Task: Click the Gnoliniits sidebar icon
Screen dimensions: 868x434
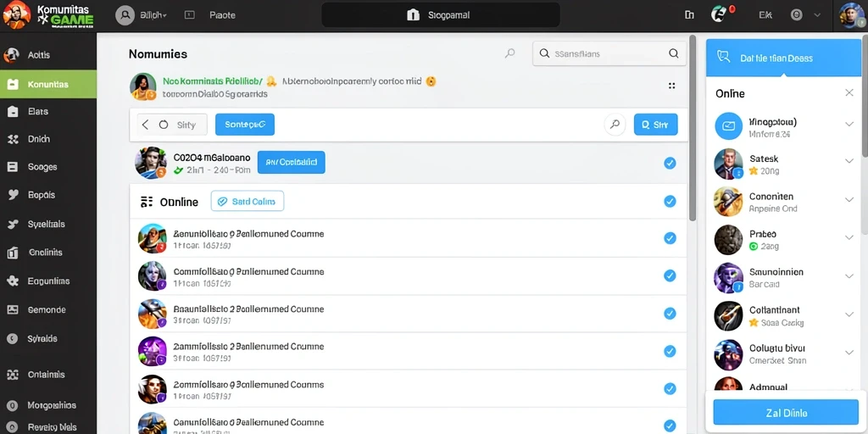Action: pyautogui.click(x=13, y=253)
